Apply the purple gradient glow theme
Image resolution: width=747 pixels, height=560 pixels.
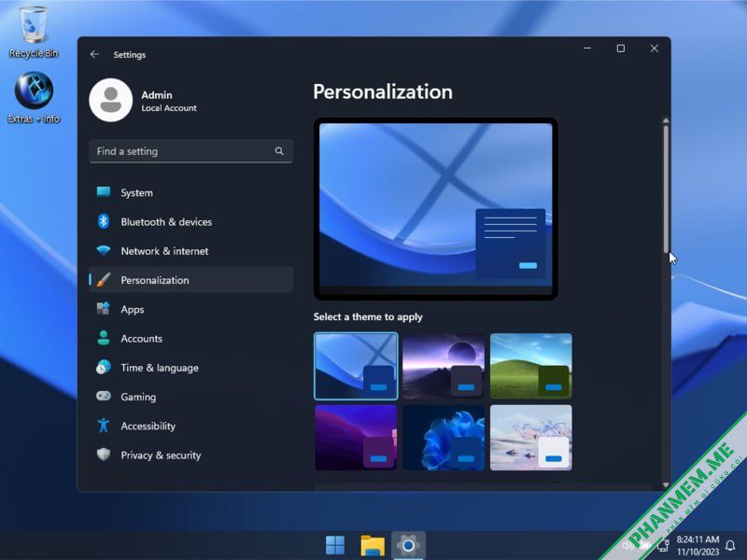coord(356,437)
